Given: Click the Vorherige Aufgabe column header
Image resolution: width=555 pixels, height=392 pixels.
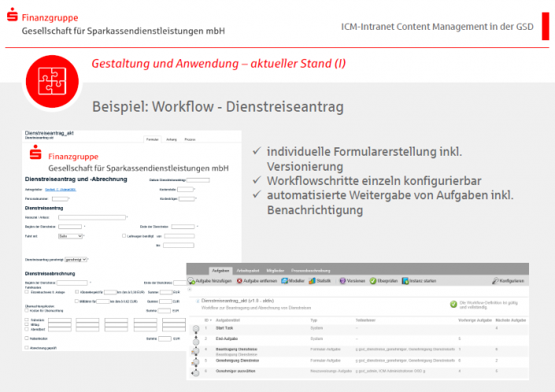Looking at the screenshot, I should click(475, 320).
